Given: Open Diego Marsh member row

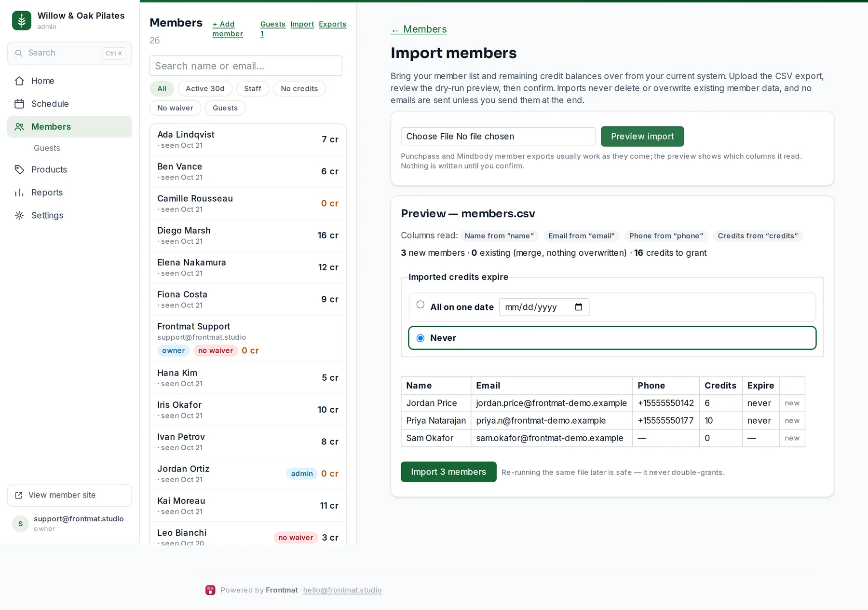Looking at the screenshot, I should [248, 236].
